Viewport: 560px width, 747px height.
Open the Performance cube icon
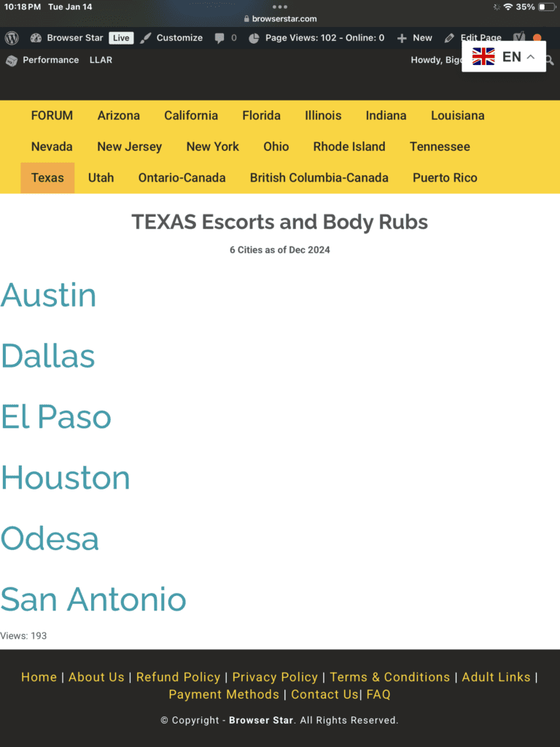(12, 61)
